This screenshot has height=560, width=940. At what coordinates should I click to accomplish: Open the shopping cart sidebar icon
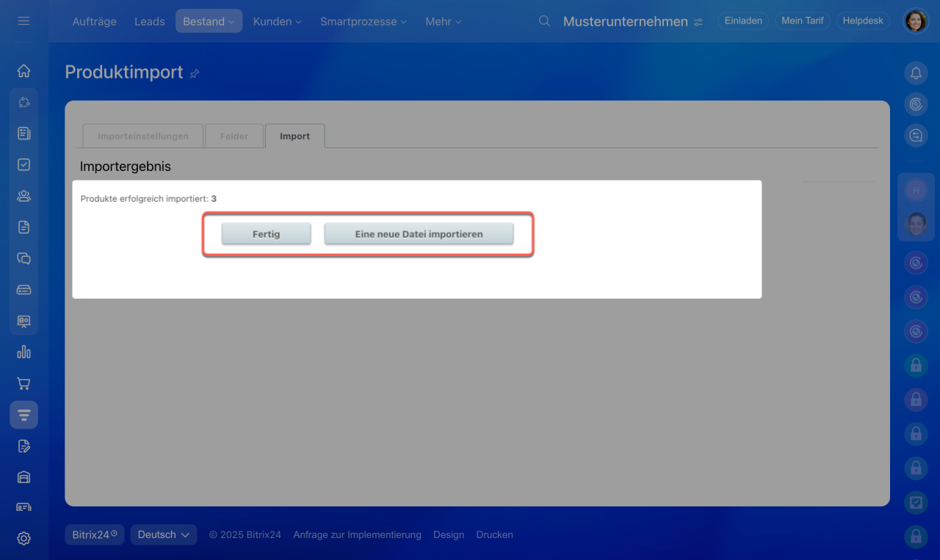coord(23,383)
